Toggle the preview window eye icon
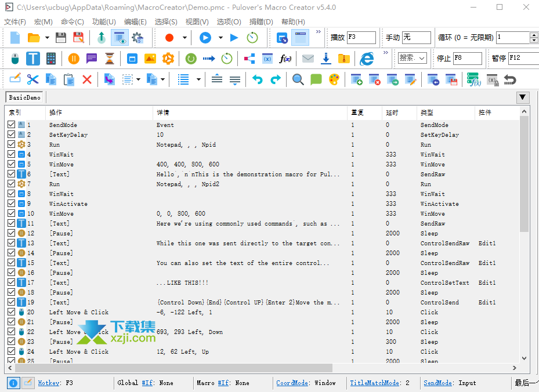Image resolution: width=539 pixels, height=392 pixels. pos(120,38)
